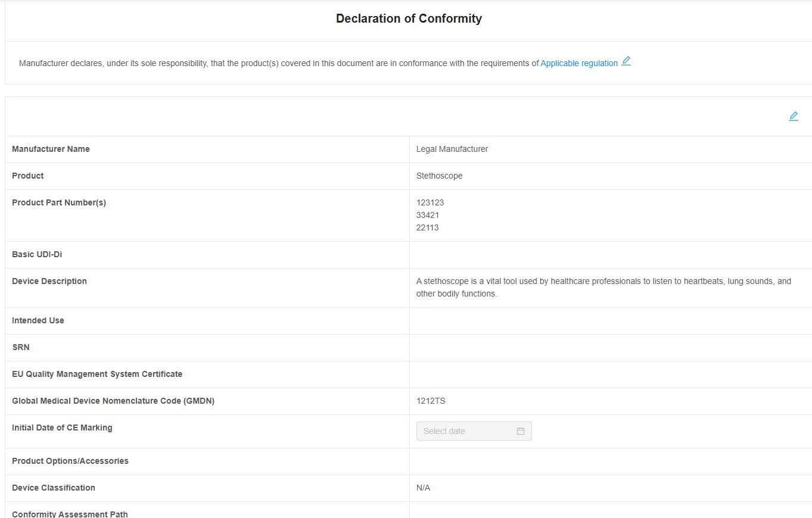
Task: Select part number 33421
Action: 428,215
